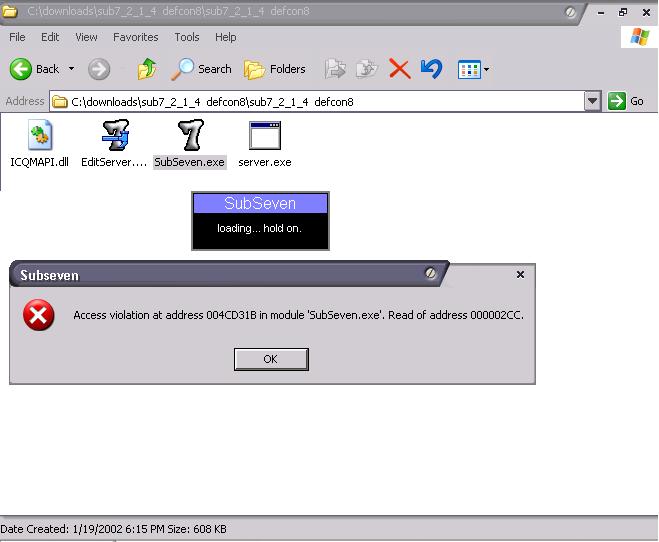Click the blue Undo arrow icon

tap(431, 69)
